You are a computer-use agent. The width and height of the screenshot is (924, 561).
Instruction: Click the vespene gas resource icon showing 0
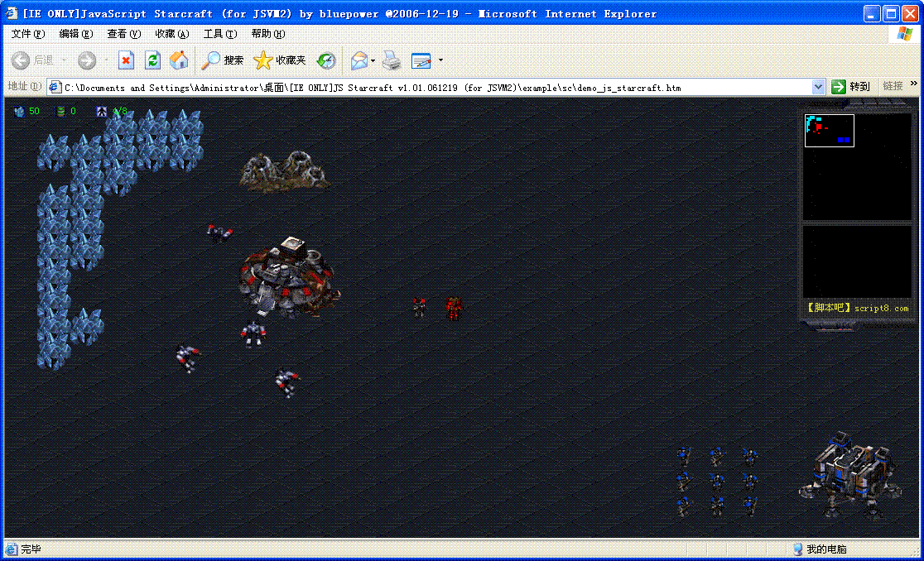pyautogui.click(x=60, y=111)
